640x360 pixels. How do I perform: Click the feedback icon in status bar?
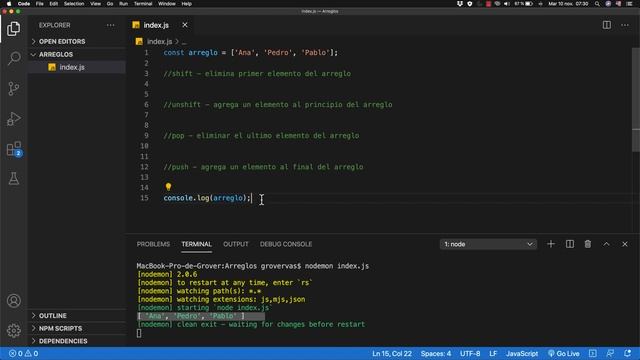tap(610, 353)
